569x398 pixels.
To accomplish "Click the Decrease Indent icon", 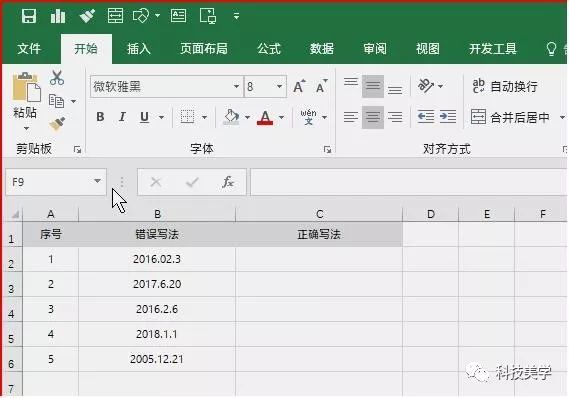I will pyautogui.click(x=426, y=117).
